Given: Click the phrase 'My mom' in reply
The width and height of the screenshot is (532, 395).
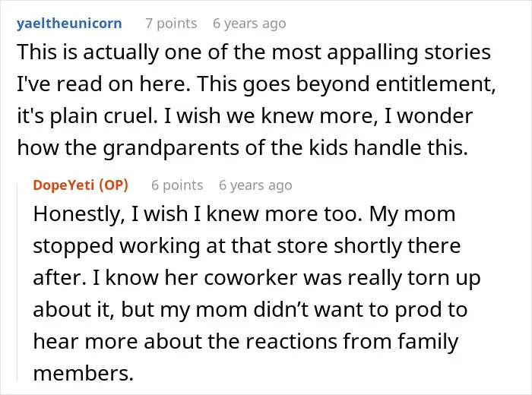Looking at the screenshot, I should [x=412, y=214].
